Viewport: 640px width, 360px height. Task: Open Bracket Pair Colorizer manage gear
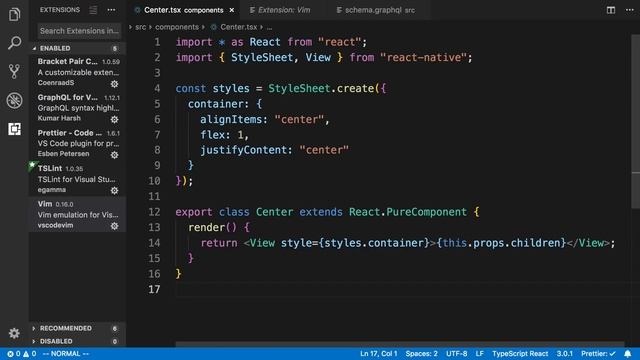click(115, 84)
